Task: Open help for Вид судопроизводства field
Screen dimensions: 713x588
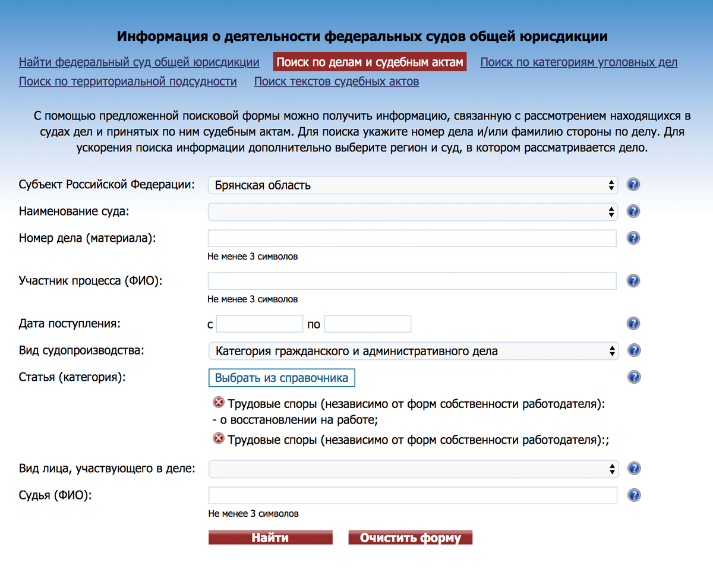Action: [x=633, y=350]
